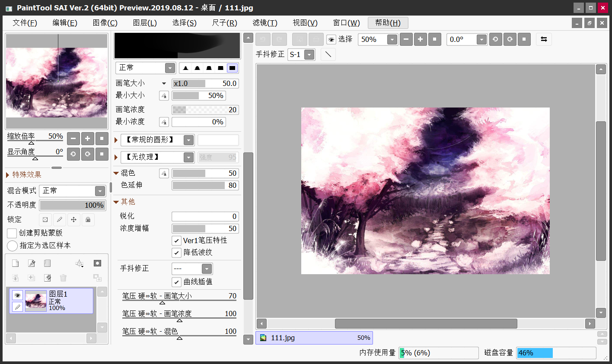Zoom in using navigator plus button
Image resolution: width=612 pixels, height=364 pixels.
(x=87, y=139)
